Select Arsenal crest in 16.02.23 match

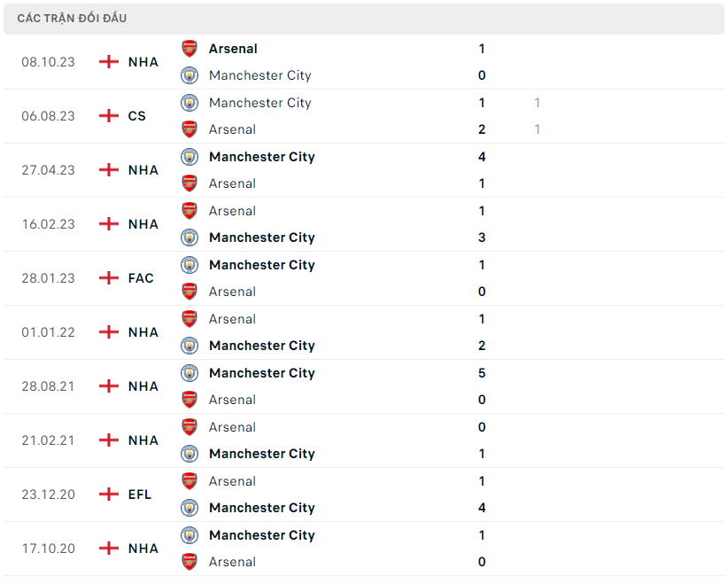[190, 211]
